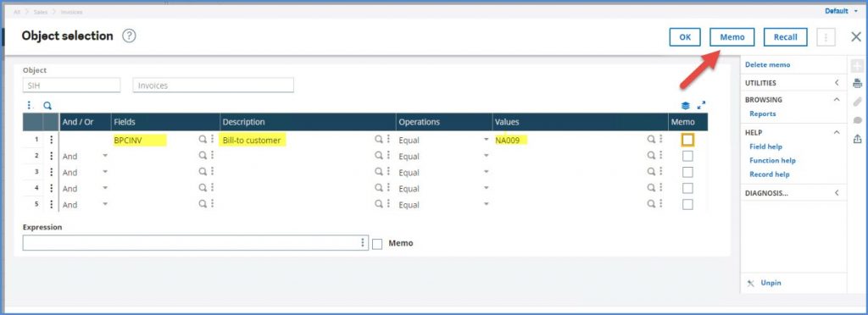Open row 2 actions menu dots

(52, 156)
